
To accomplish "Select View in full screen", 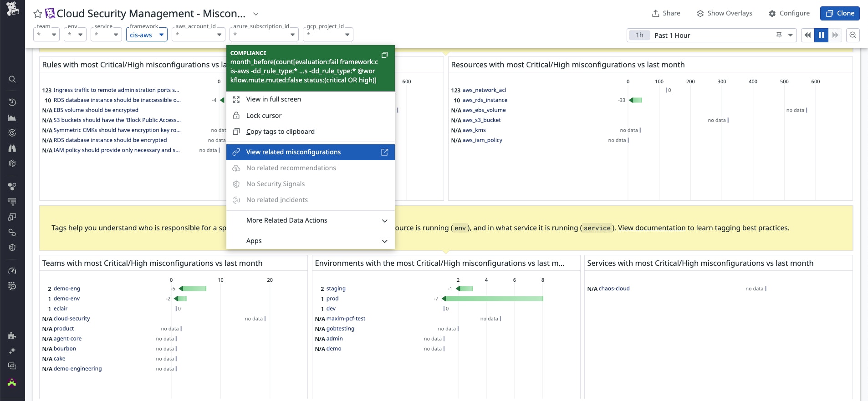I will click(273, 99).
